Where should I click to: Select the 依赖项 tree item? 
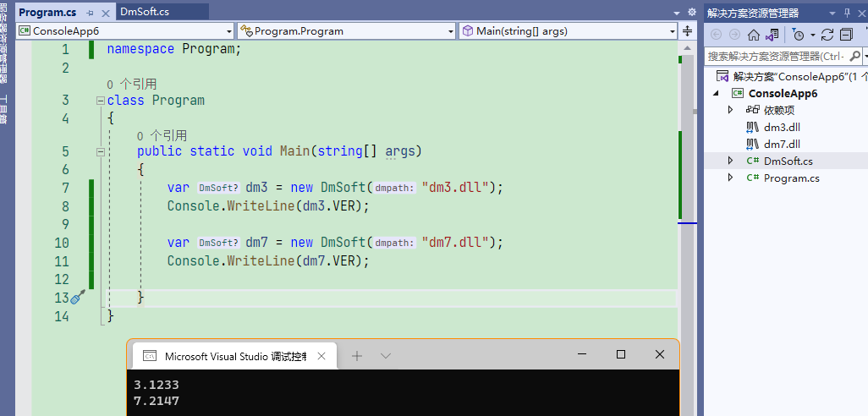point(779,110)
